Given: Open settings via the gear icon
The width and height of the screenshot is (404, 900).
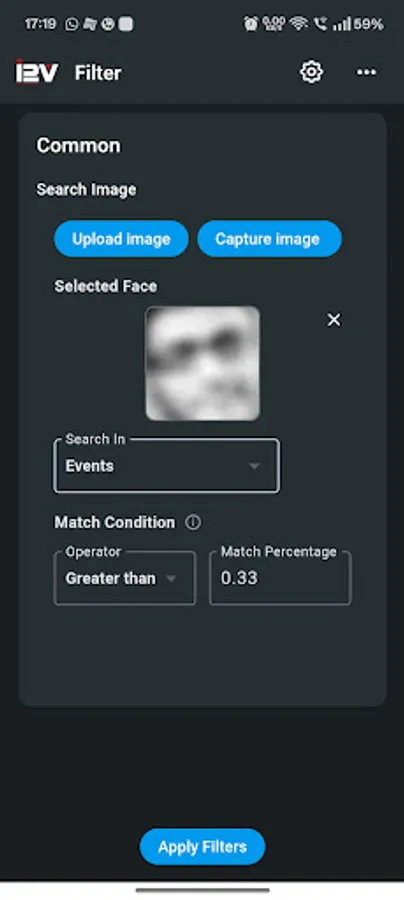Looking at the screenshot, I should [312, 72].
